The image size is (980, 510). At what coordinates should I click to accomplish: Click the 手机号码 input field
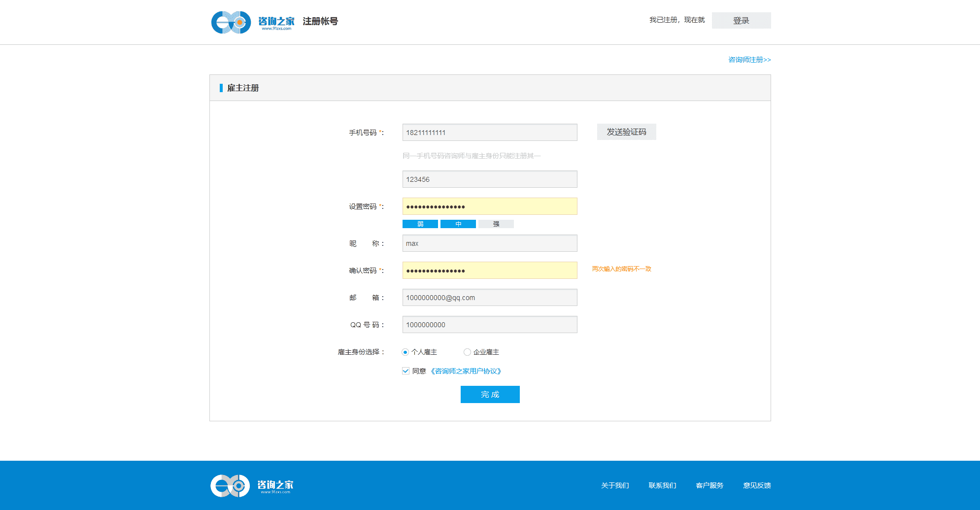point(490,132)
